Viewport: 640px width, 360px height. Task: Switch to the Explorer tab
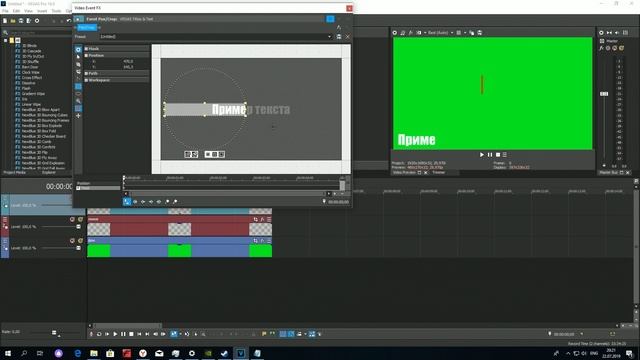[49, 173]
